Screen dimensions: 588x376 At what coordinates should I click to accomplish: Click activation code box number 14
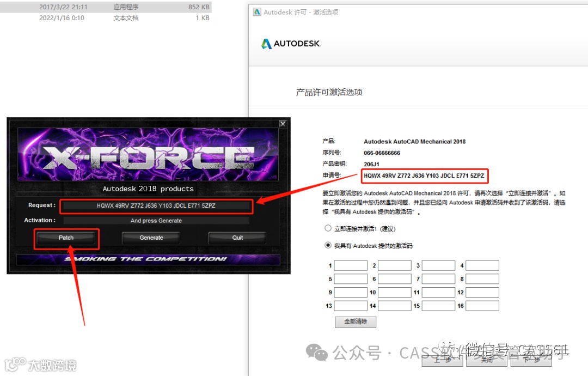coord(395,306)
